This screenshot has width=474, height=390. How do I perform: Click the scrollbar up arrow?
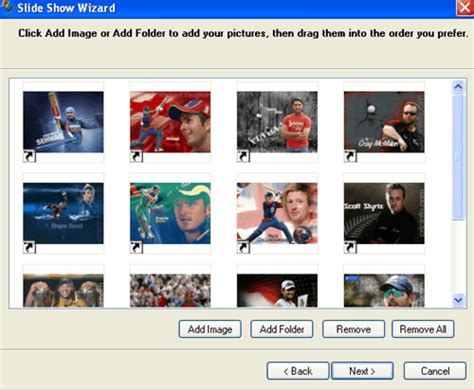pos(458,87)
